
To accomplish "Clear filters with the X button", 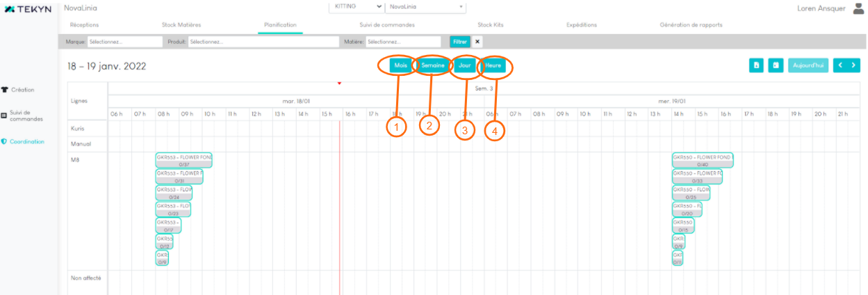I will pos(477,42).
